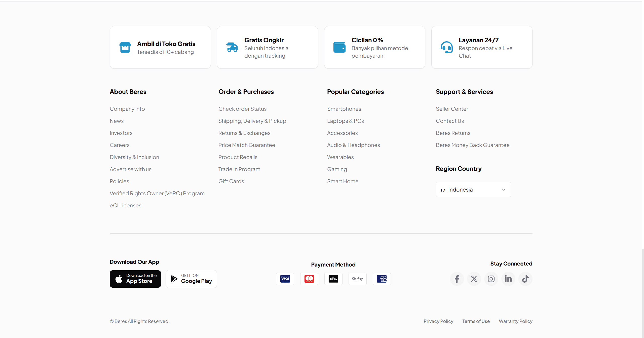Click the store pickup icon
This screenshot has height=338, width=644.
pyautogui.click(x=125, y=47)
